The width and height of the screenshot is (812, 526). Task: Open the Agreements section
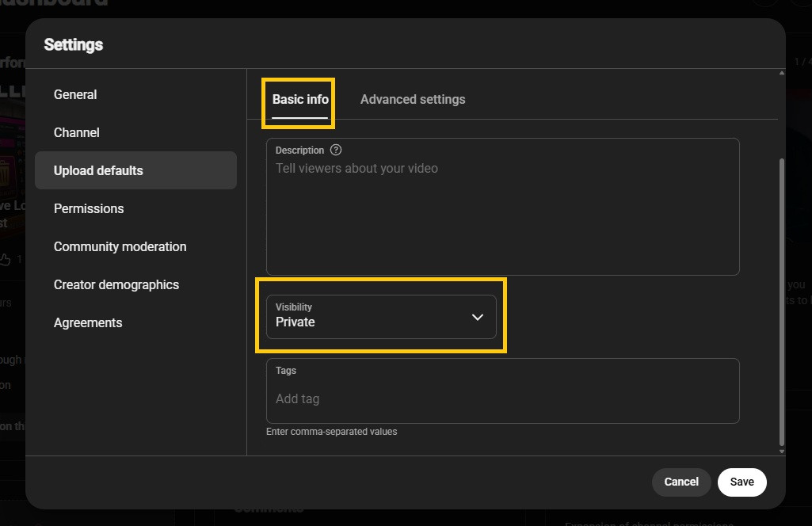coord(135,322)
